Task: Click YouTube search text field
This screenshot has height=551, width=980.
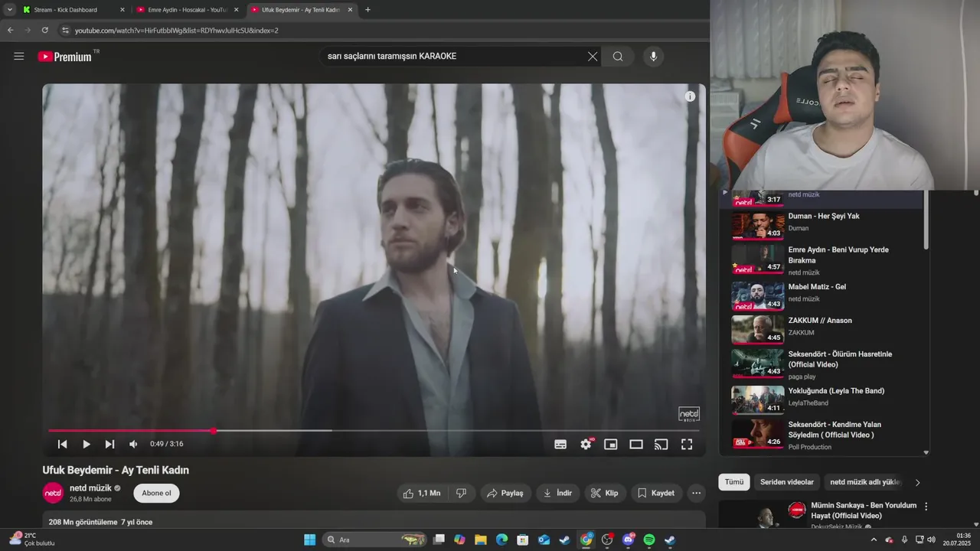Action: pos(452,56)
